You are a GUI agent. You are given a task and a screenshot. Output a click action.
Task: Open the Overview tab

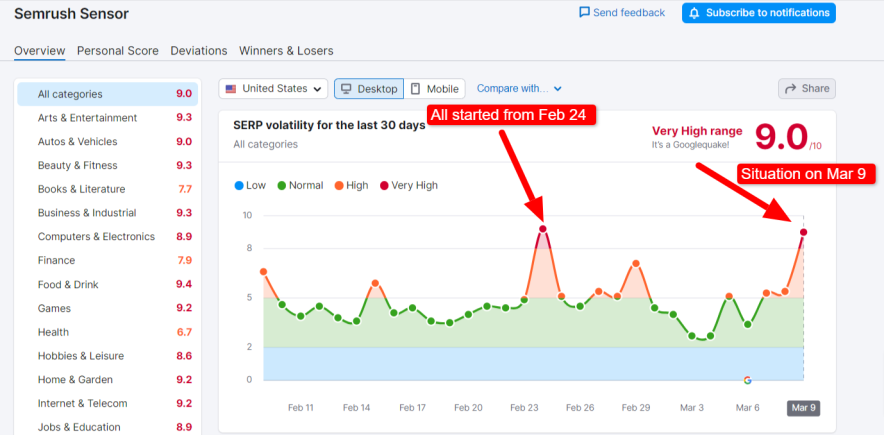point(39,51)
